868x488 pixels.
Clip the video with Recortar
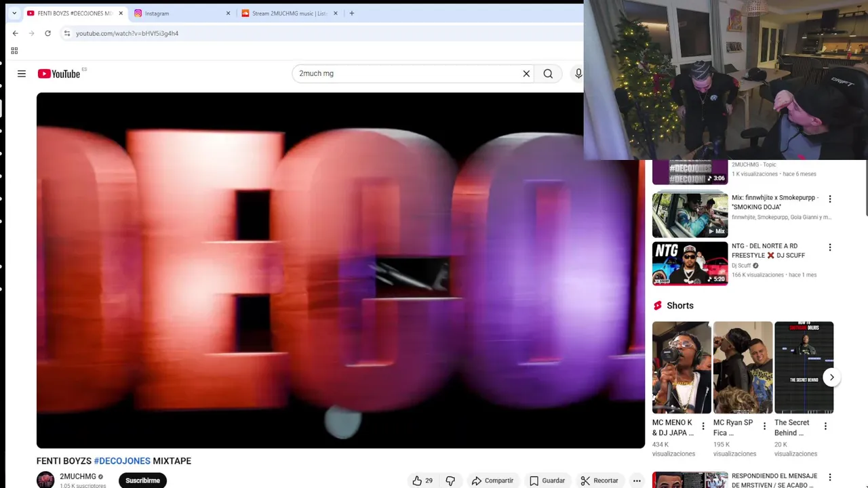tap(599, 481)
